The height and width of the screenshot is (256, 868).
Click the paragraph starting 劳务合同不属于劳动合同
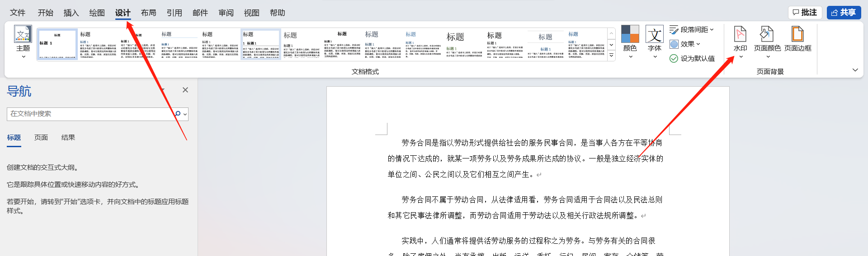point(525,208)
